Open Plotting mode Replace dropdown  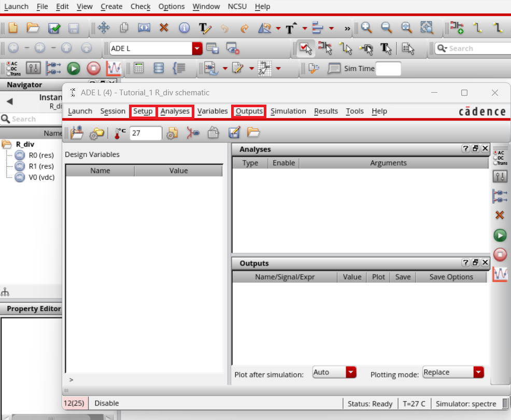(478, 372)
